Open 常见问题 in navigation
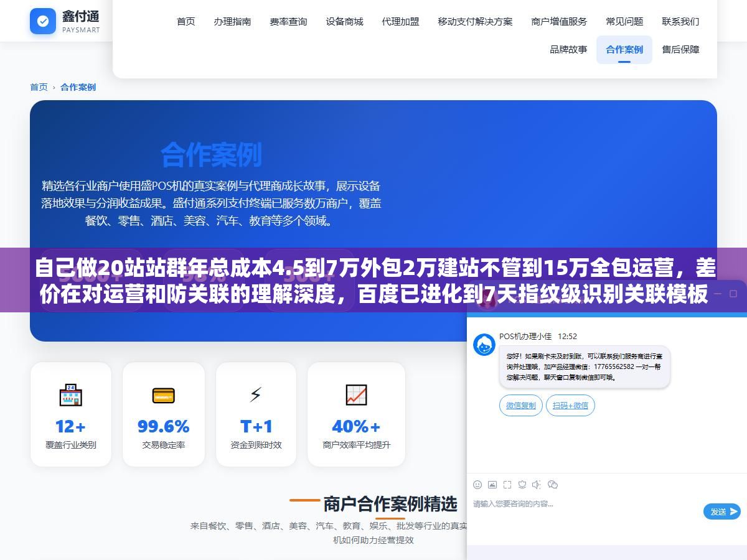This screenshot has width=747, height=560. [x=624, y=21]
